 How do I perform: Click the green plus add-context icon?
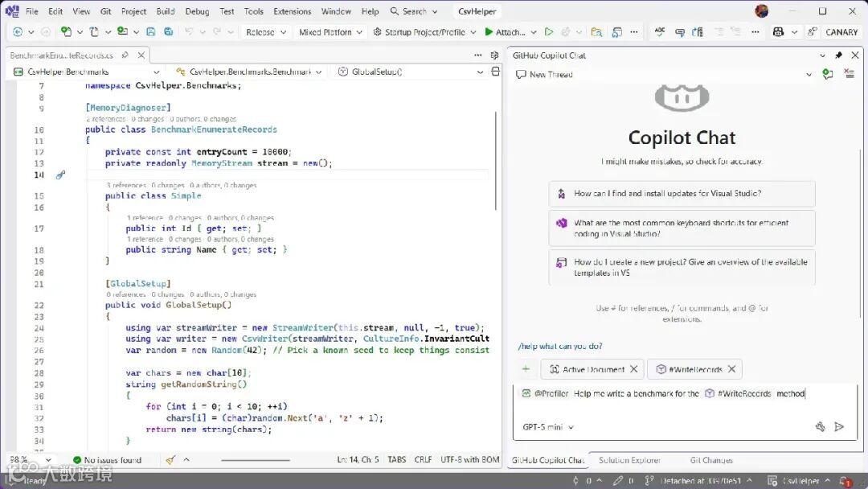[526, 369]
